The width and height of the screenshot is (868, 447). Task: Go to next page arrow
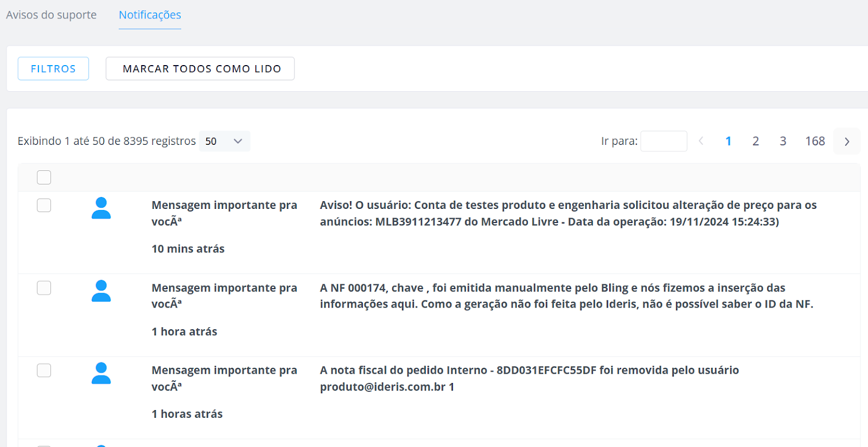tap(847, 141)
